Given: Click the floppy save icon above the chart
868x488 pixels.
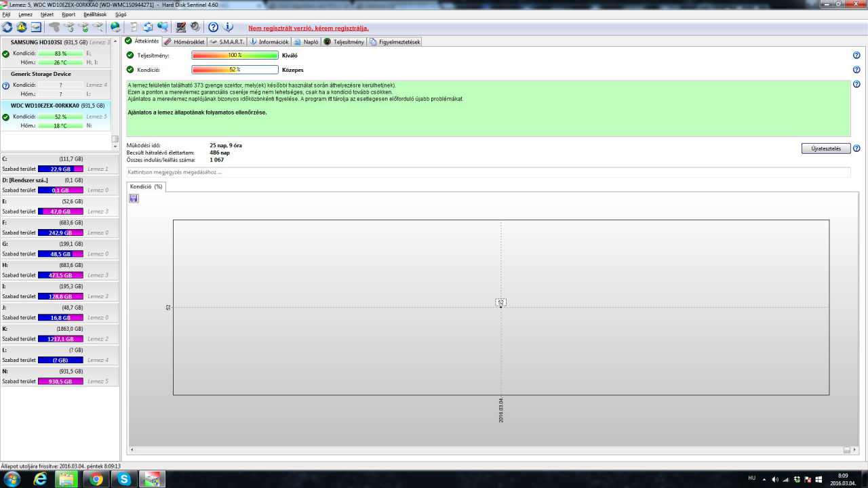Looking at the screenshot, I should tap(134, 198).
